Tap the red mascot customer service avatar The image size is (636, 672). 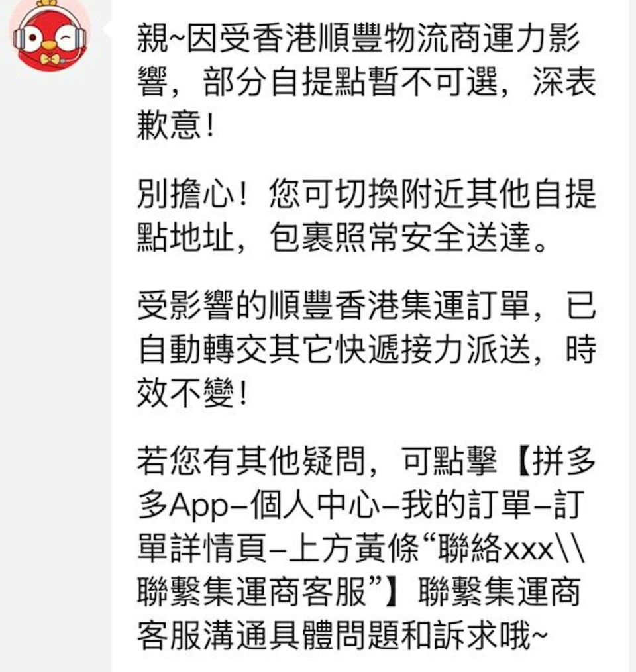tap(50, 35)
